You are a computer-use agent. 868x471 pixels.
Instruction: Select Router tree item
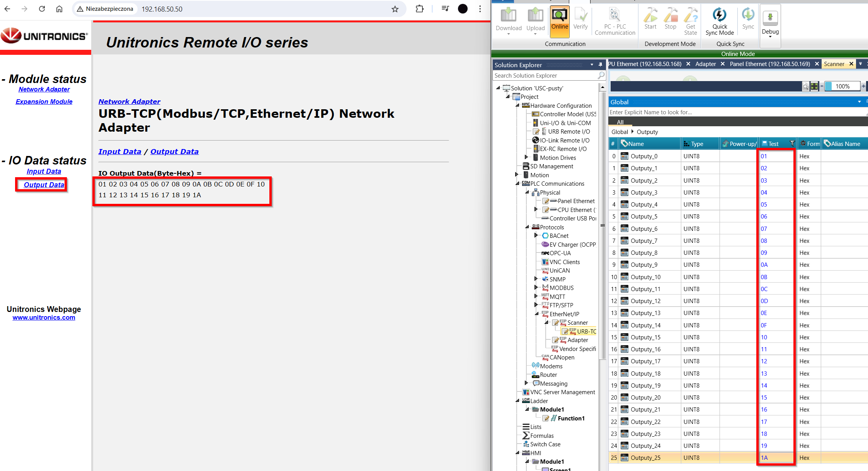pyautogui.click(x=548, y=375)
